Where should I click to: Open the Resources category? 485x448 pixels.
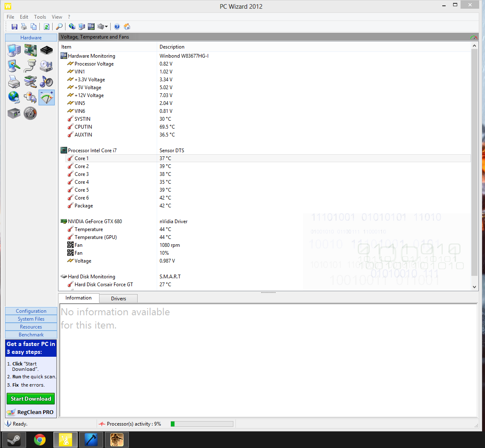[31, 326]
